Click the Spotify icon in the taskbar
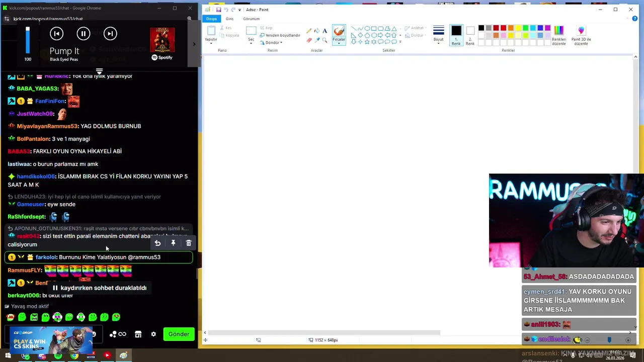The width and height of the screenshot is (644, 362). 58,356
